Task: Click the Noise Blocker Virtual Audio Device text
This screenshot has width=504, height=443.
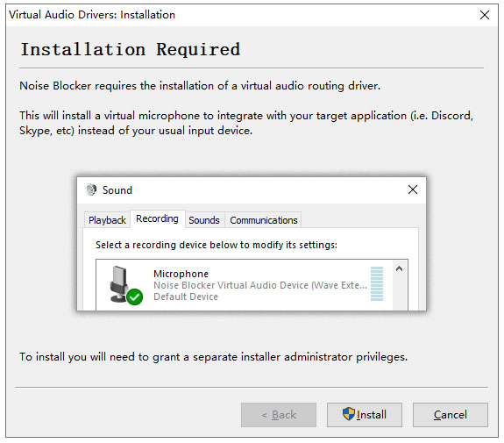Action: [x=260, y=285]
